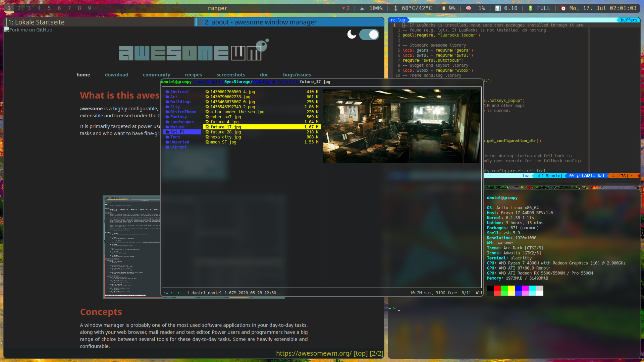Open the Sci-Fi folder in ranger
Image resolution: width=644 pixels, height=362 pixels.
pos(177,132)
